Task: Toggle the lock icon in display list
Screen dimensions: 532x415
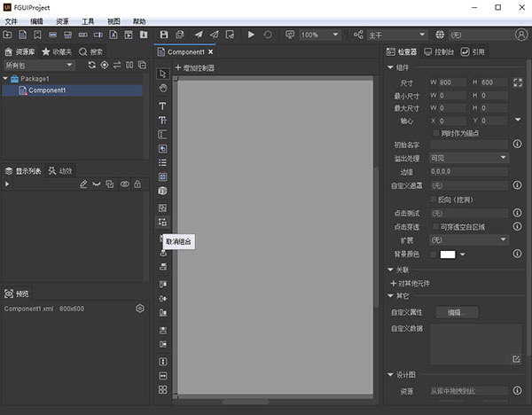Action: pos(137,184)
